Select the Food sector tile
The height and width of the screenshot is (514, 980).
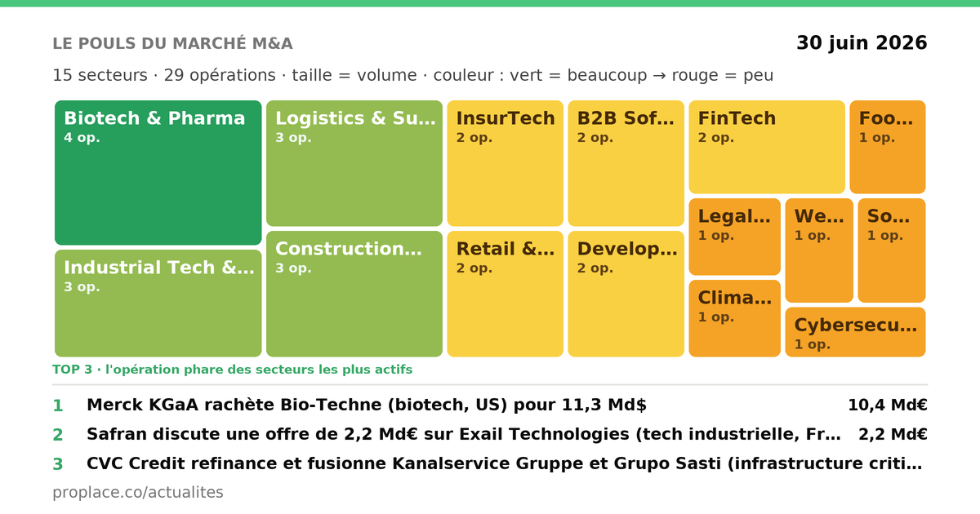pos(888,147)
